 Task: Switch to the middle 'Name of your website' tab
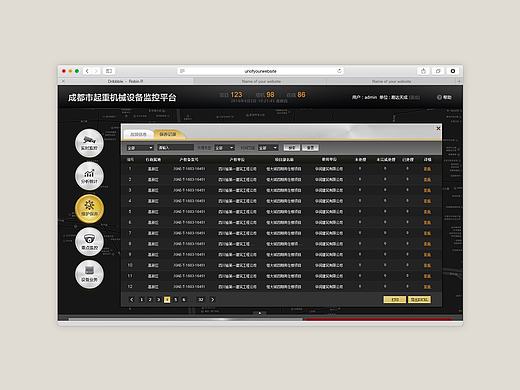261,81
